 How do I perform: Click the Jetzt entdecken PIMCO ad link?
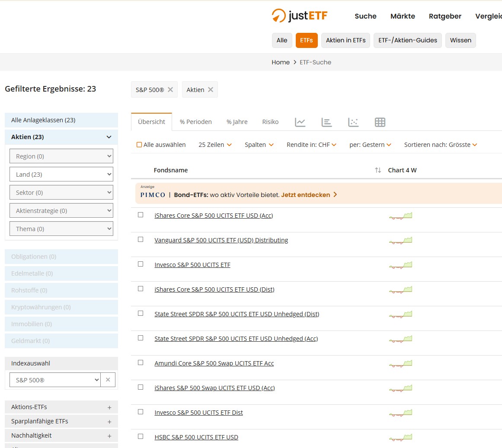click(x=309, y=195)
